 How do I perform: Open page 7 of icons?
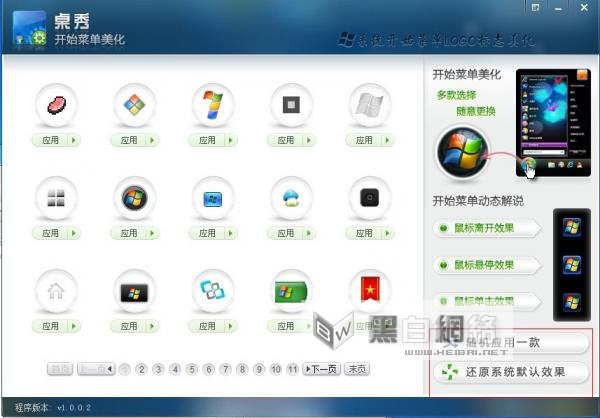[225, 369]
